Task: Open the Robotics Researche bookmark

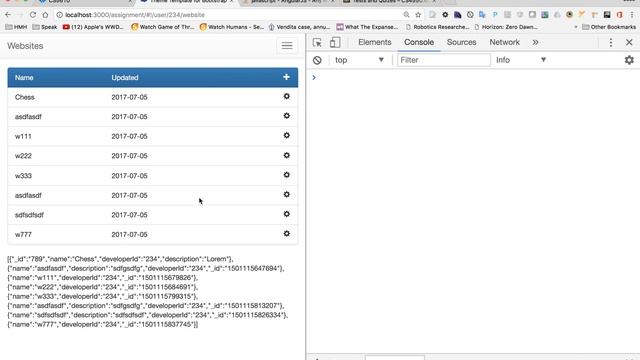Action: (x=438, y=27)
